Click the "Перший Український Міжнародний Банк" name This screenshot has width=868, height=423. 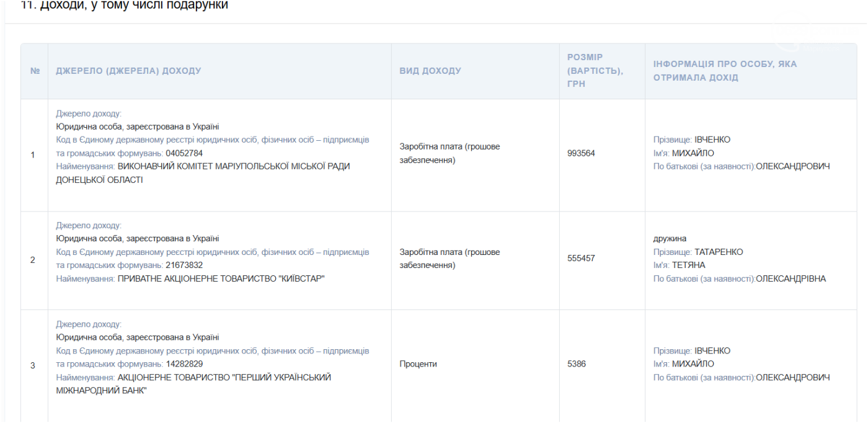click(x=224, y=378)
